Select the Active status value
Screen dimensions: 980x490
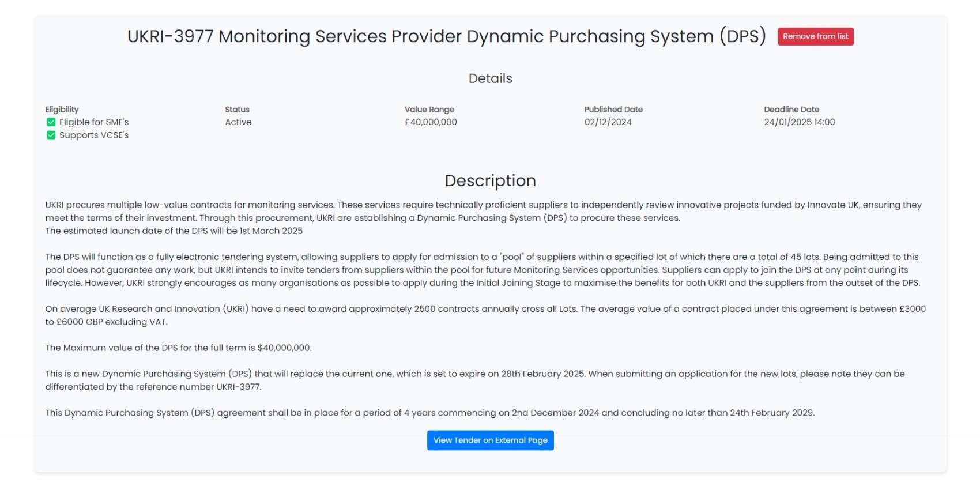click(x=238, y=122)
